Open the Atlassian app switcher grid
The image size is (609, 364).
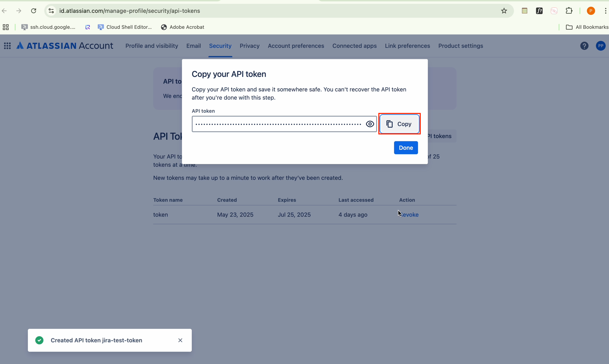tap(7, 46)
